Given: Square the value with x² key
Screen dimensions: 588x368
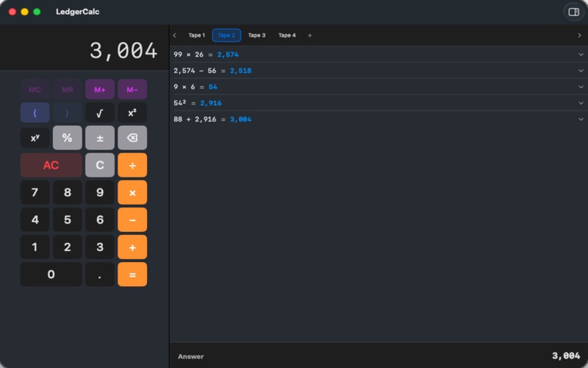Looking at the screenshot, I should 132,113.
